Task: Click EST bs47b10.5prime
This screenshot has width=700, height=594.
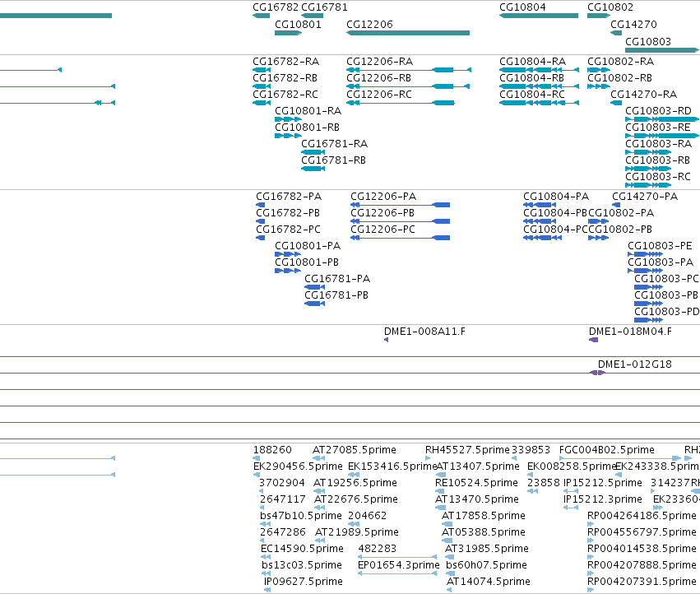Action: click(x=301, y=516)
